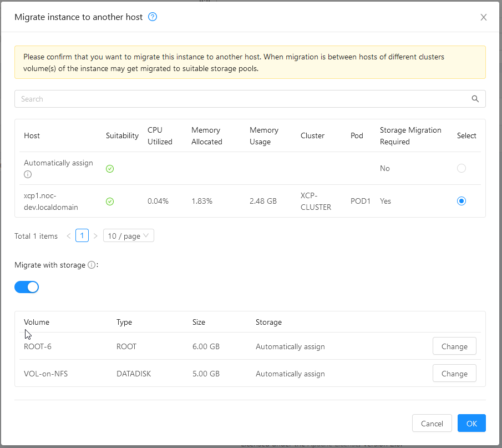Select page 1 in pagination
Viewport: 502px width, 448px height.
click(x=82, y=236)
